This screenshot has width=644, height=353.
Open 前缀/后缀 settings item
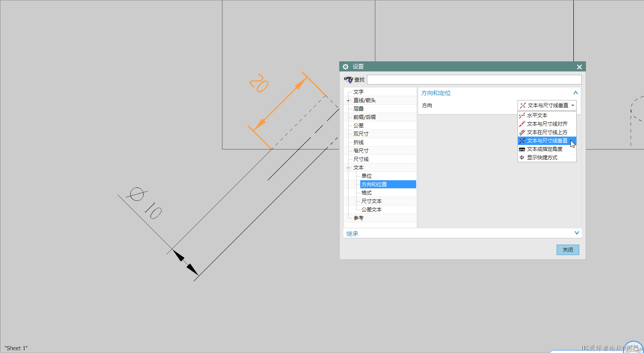click(364, 117)
